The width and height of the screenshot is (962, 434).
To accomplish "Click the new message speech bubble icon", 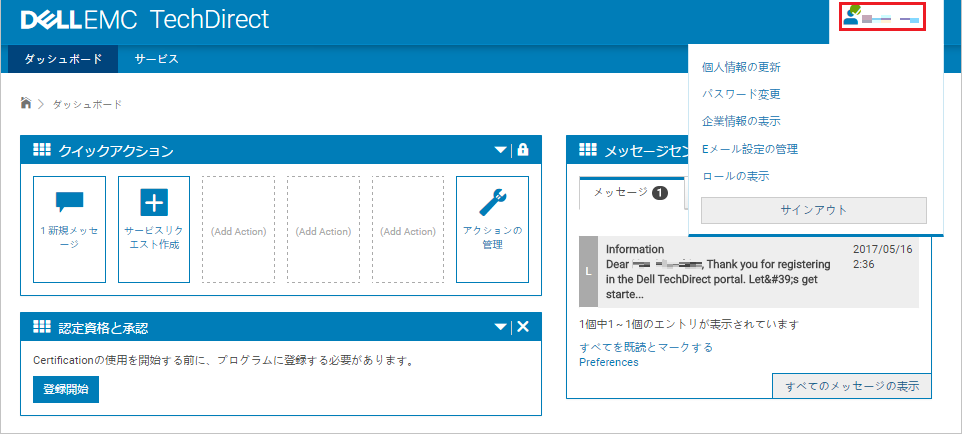I will point(69,202).
